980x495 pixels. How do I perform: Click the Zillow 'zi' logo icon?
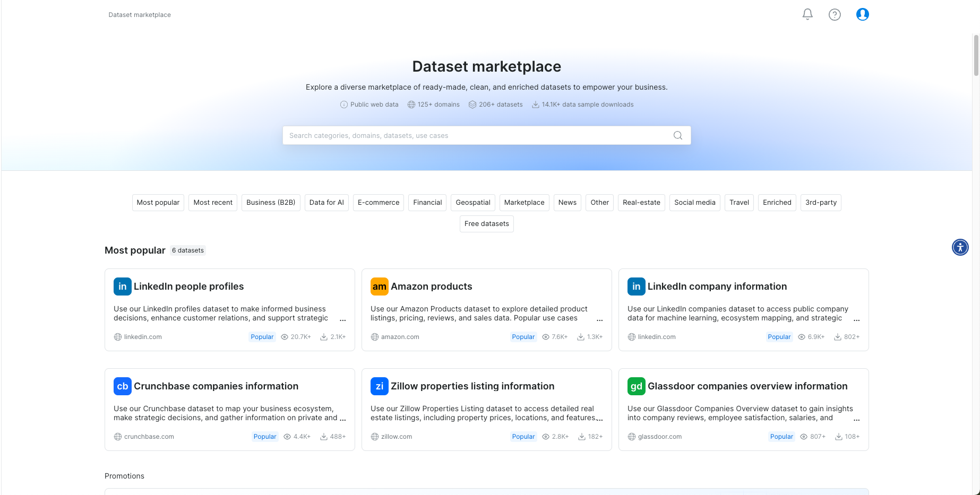(380, 386)
